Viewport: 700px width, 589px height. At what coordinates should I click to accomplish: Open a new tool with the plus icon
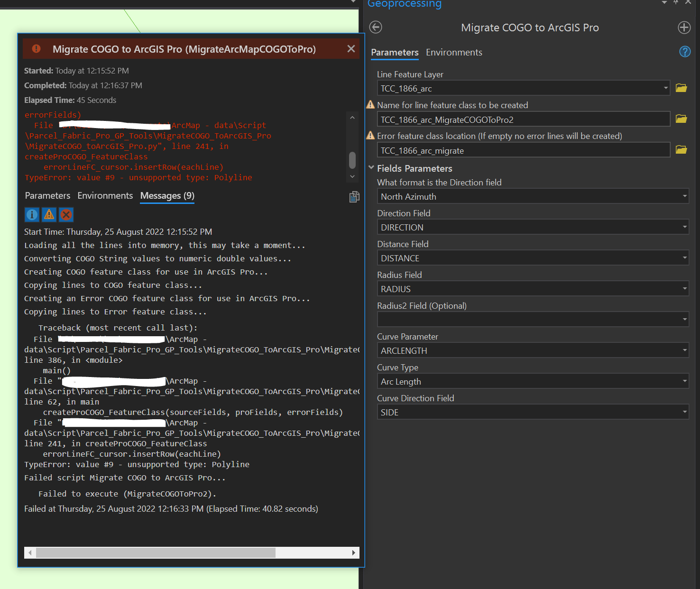click(684, 28)
